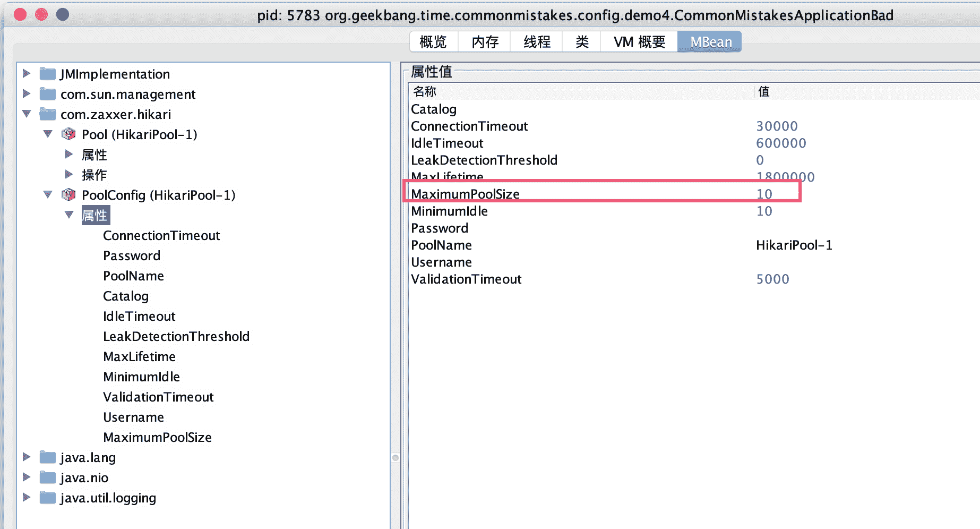Switch to the 内存 tab
980x529 pixels.
click(485, 42)
